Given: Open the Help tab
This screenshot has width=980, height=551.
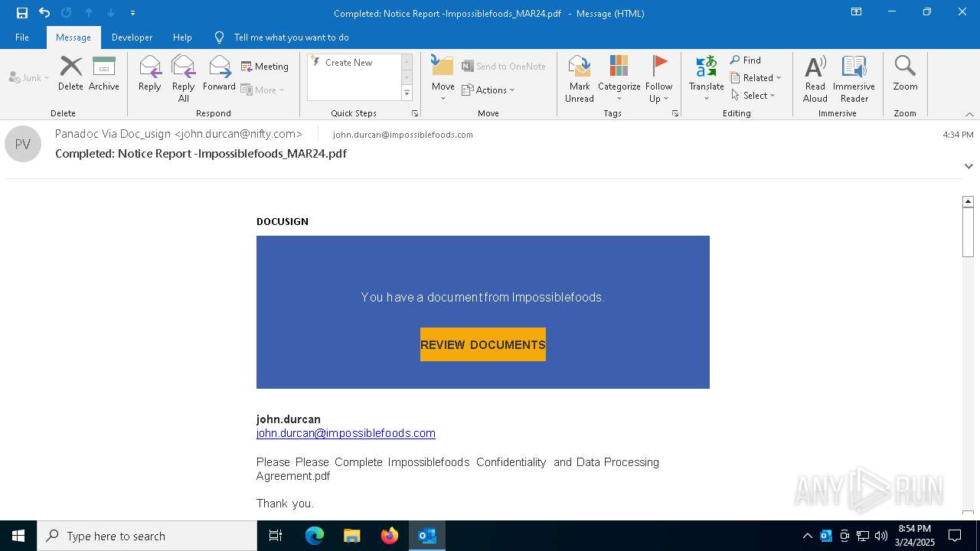Looking at the screenshot, I should click(x=182, y=37).
